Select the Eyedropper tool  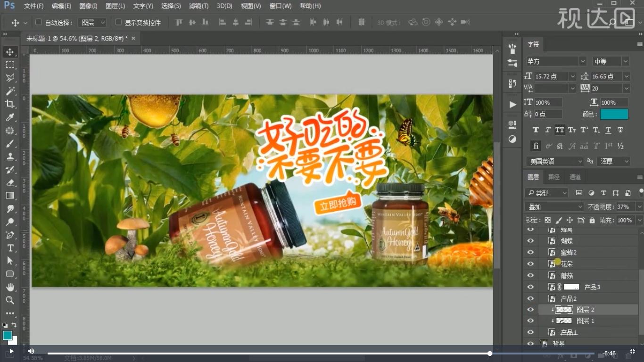click(10, 117)
